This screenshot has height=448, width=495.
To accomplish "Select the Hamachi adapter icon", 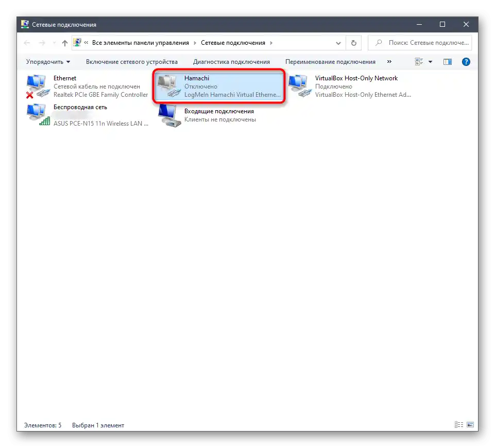I will click(x=169, y=87).
